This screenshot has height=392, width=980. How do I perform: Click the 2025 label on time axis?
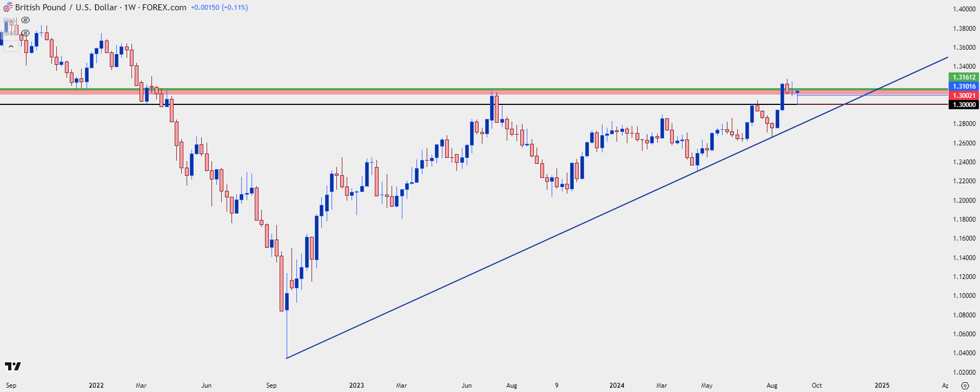882,386
